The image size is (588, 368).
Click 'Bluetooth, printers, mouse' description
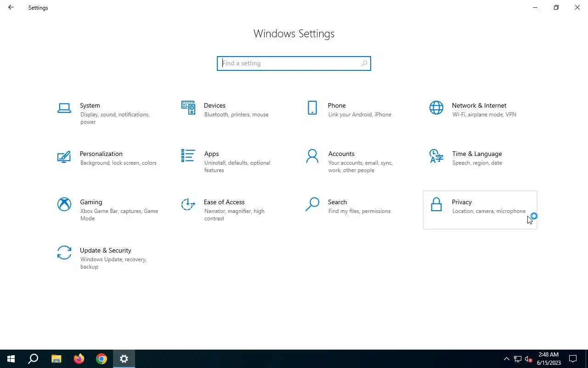click(x=236, y=115)
